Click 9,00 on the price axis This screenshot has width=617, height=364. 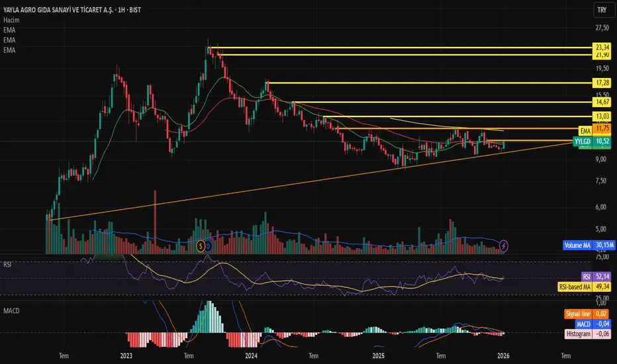(600, 159)
